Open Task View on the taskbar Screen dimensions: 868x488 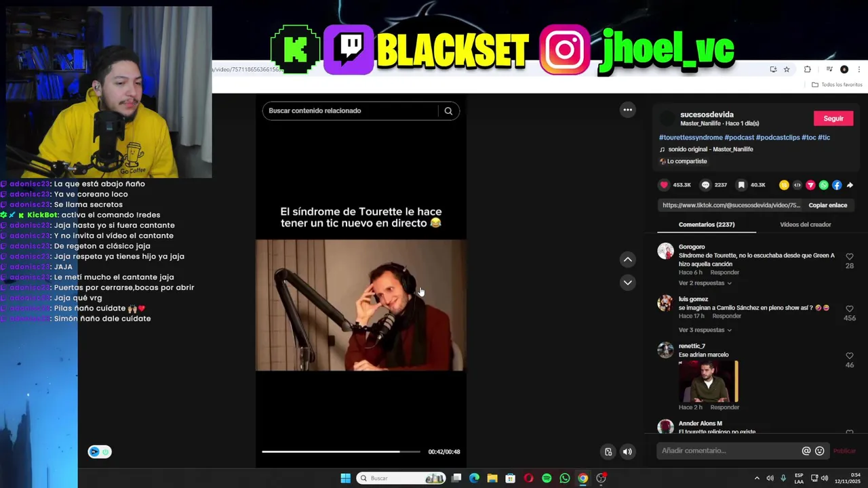456,479
